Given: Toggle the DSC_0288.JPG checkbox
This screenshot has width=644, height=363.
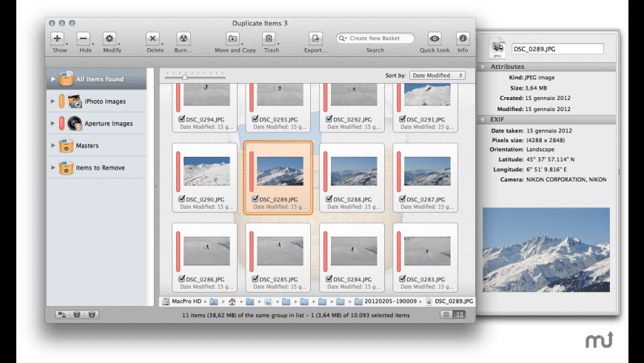Looking at the screenshot, I should (328, 199).
